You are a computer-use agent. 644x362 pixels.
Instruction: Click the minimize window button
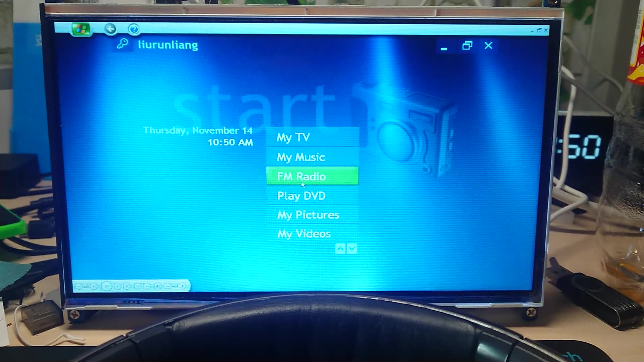pos(444,46)
